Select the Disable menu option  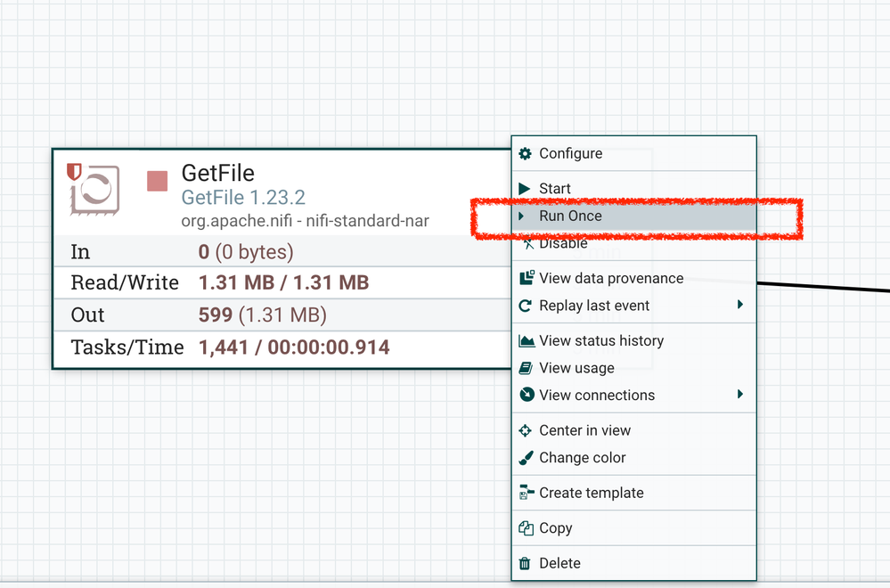tap(634, 243)
